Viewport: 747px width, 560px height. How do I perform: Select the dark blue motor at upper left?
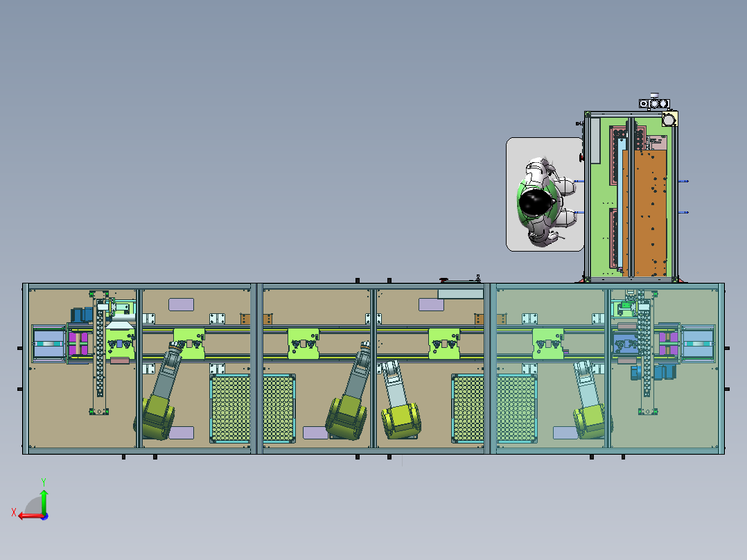click(82, 315)
